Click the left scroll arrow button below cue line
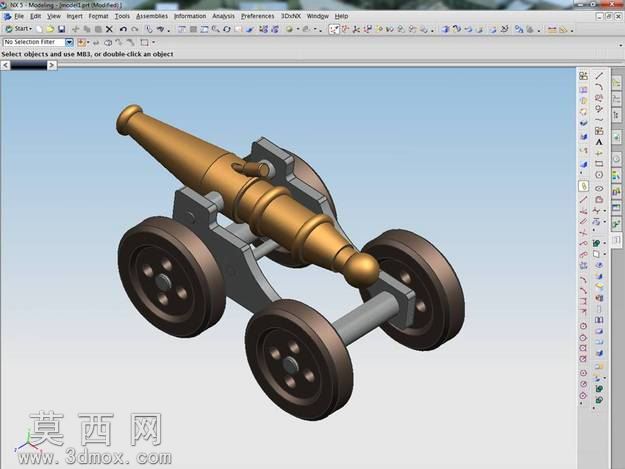Image resolution: width=625 pixels, height=469 pixels. tap(5, 65)
